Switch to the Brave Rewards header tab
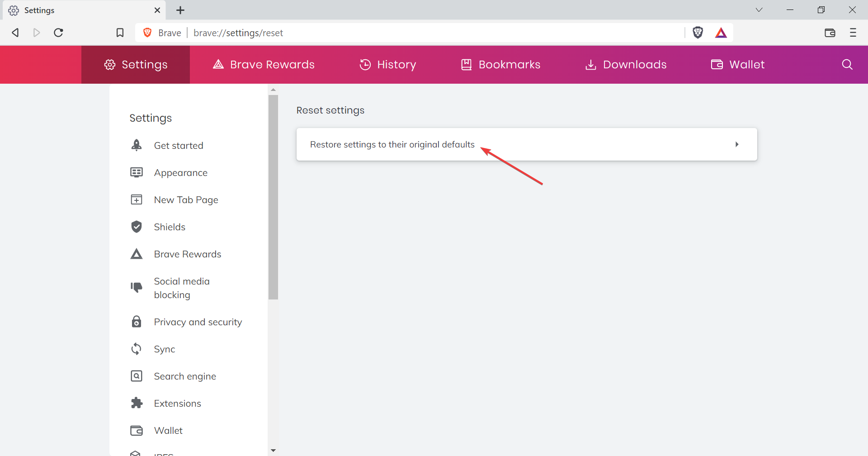868x456 pixels. pos(264,65)
